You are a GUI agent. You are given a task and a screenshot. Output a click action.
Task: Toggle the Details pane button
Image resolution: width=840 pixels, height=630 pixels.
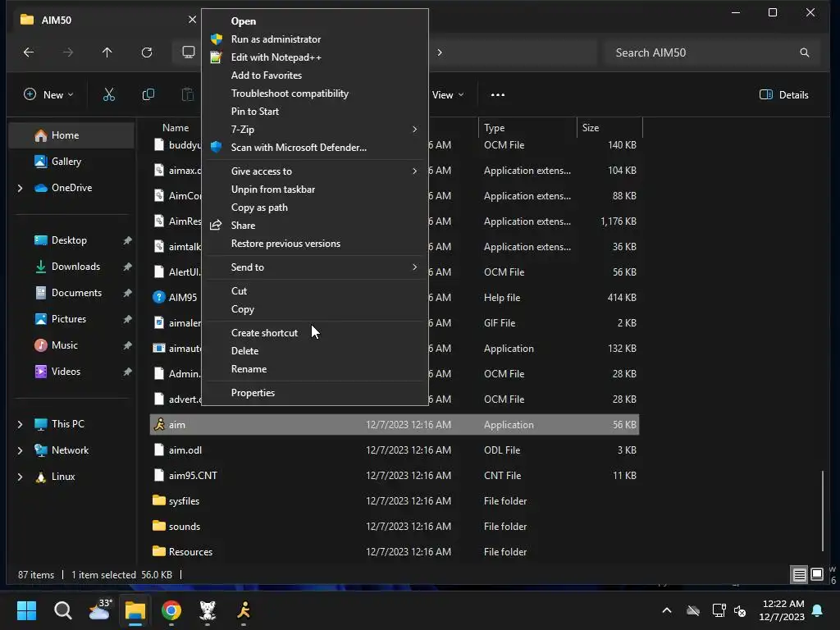click(783, 95)
